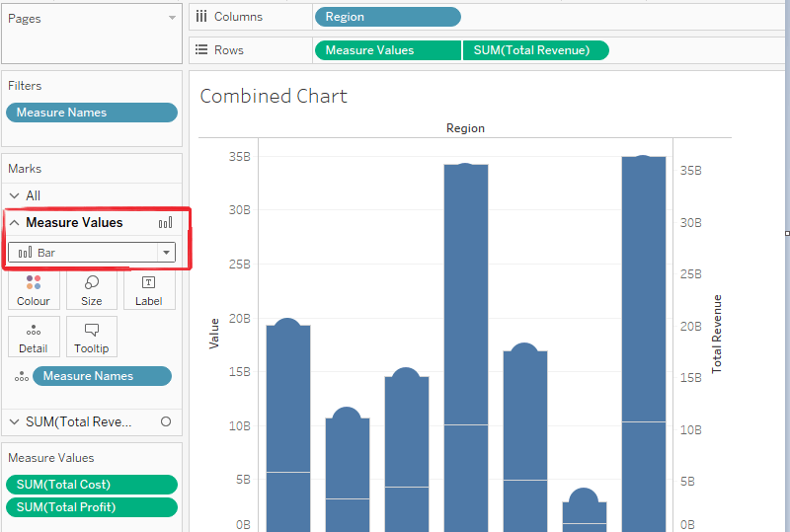Viewport: 790px width, 532px height.
Task: Open the Label marks card
Action: pos(149,289)
